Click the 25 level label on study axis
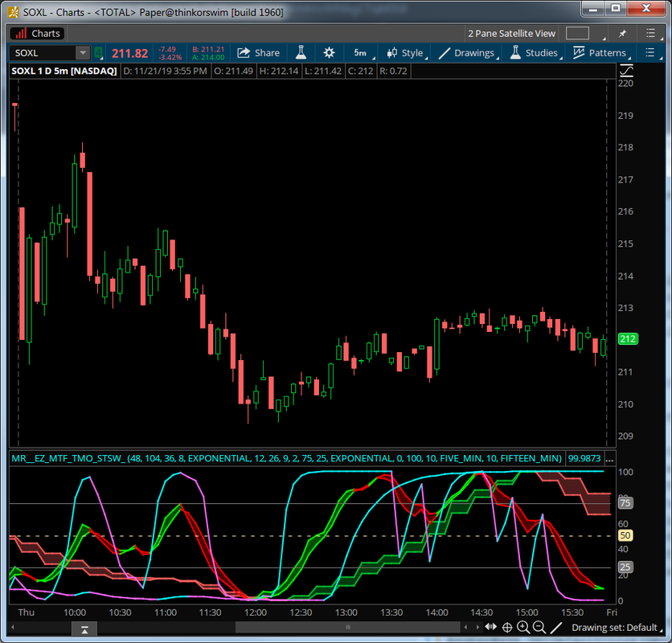The height and width of the screenshot is (643, 672). click(625, 567)
